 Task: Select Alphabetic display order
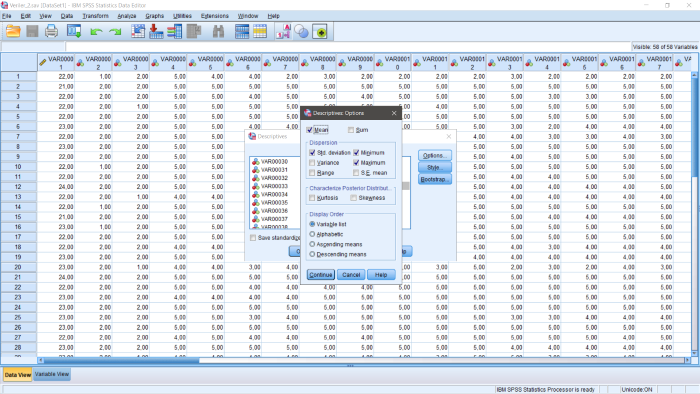(312, 234)
